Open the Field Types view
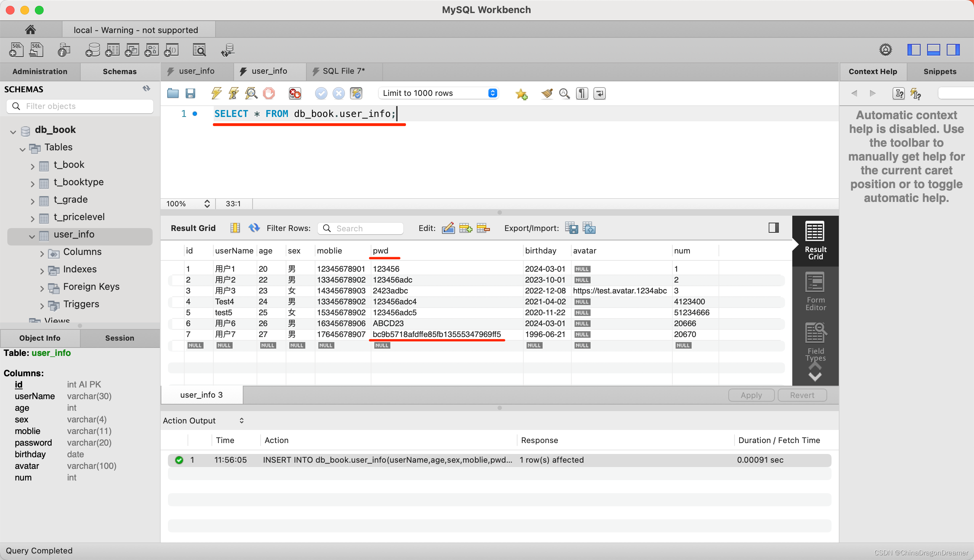The width and height of the screenshot is (974, 560). pyautogui.click(x=815, y=342)
